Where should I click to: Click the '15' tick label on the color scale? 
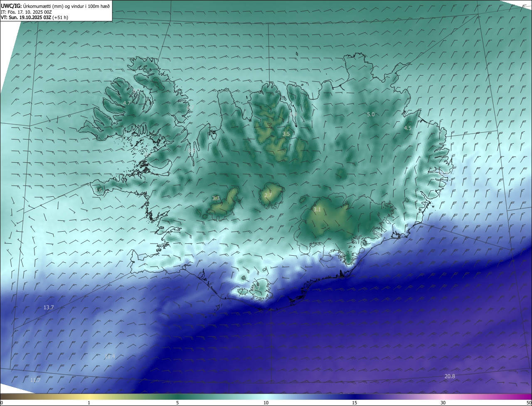pos(355,403)
